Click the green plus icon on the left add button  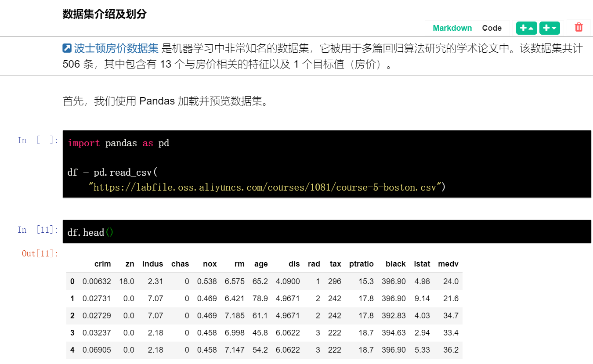(x=524, y=27)
